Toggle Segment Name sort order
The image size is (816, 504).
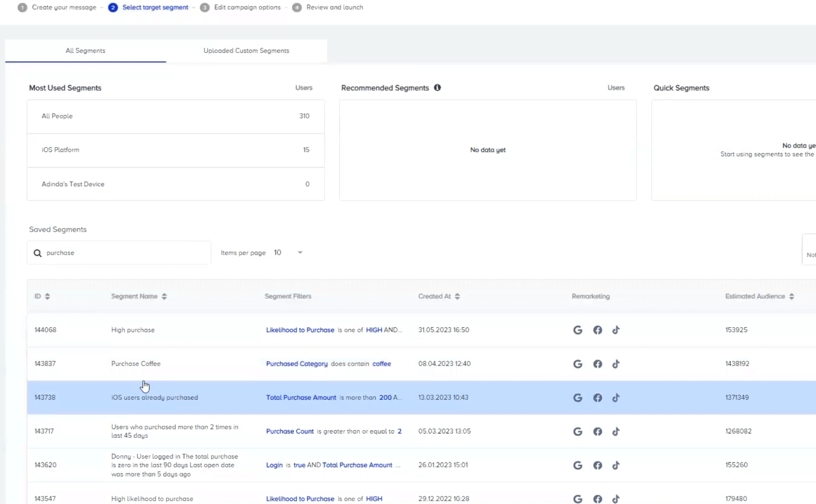coord(165,296)
